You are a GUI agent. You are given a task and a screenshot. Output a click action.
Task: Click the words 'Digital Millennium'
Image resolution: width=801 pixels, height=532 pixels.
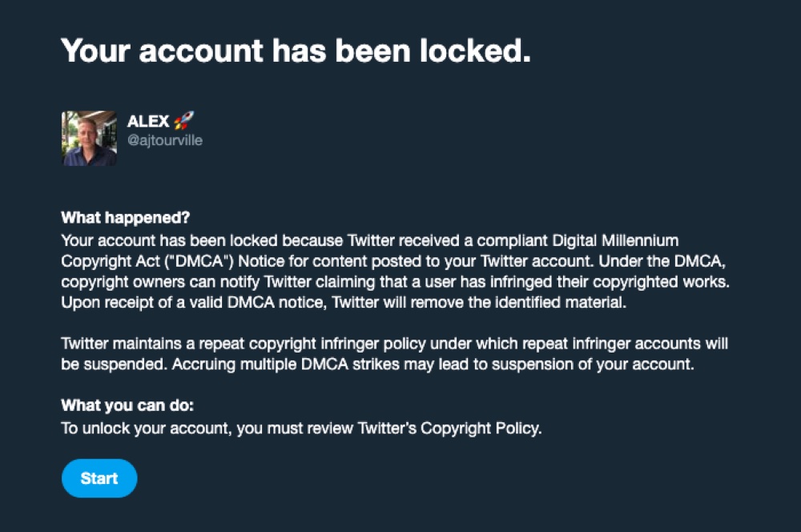[615, 240]
